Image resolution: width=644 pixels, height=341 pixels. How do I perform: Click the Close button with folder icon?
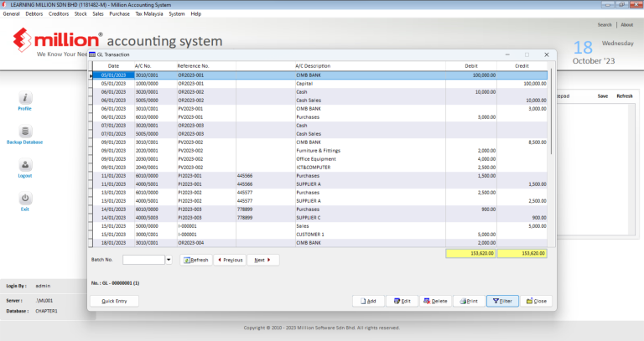pos(537,301)
